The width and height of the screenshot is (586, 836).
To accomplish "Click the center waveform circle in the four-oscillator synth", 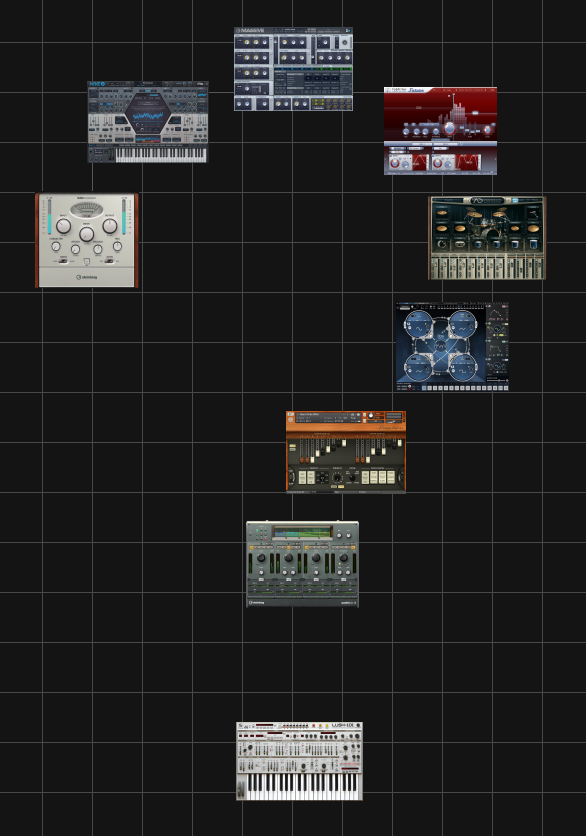I will point(440,346).
